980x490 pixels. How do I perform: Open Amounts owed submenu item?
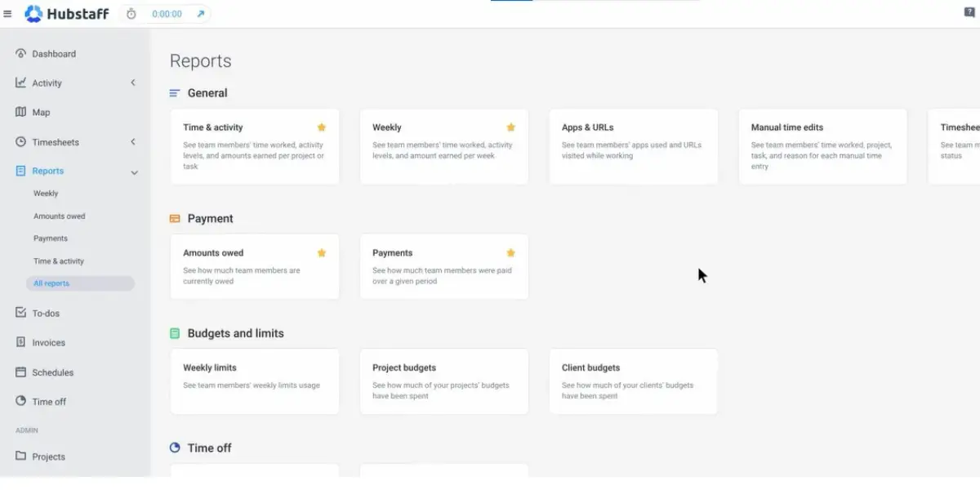pos(60,216)
